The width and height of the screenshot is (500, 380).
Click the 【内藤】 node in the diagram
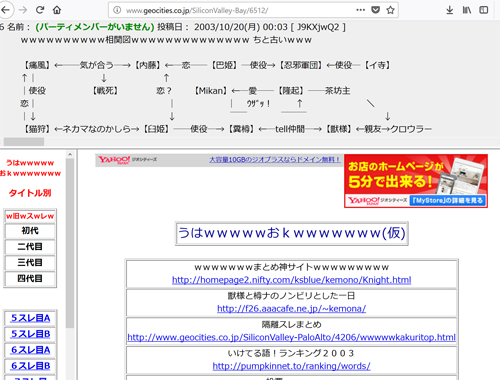tap(147, 65)
